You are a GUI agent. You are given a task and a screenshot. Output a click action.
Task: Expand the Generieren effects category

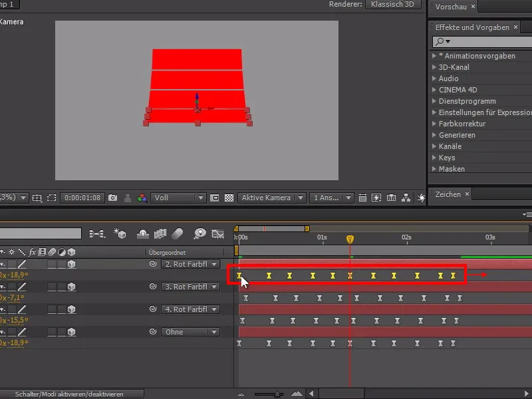pyautogui.click(x=434, y=135)
